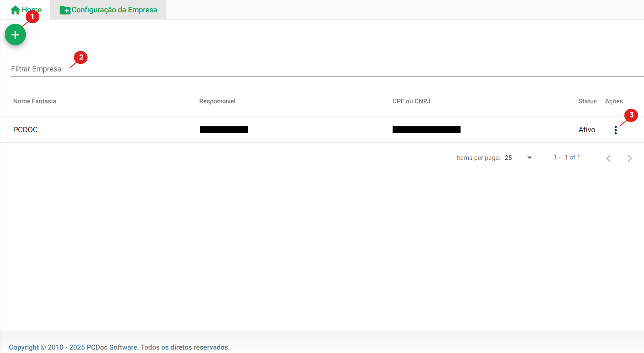Click the CPF ou CNPJ column header
Image resolution: width=644 pixels, height=353 pixels.
coord(411,101)
